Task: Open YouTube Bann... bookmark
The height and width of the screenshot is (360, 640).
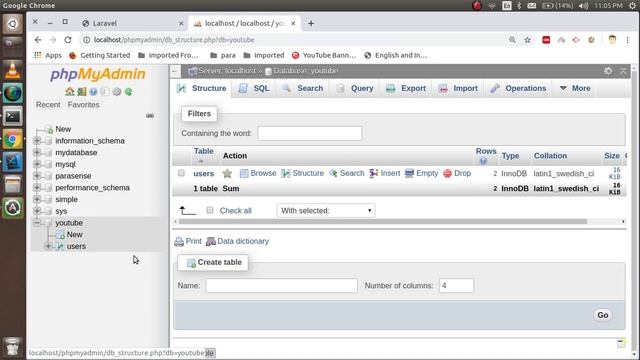Action: tap(324, 55)
